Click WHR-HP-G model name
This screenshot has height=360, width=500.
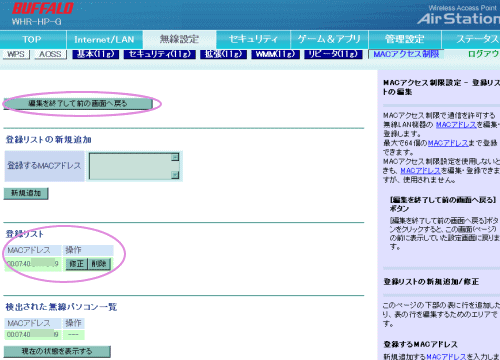pos(37,22)
